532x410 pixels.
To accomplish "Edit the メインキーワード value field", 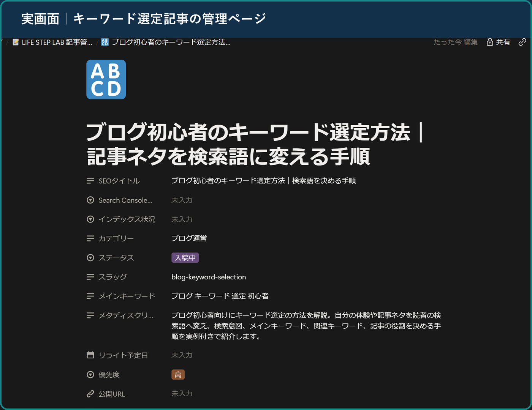I will point(220,296).
